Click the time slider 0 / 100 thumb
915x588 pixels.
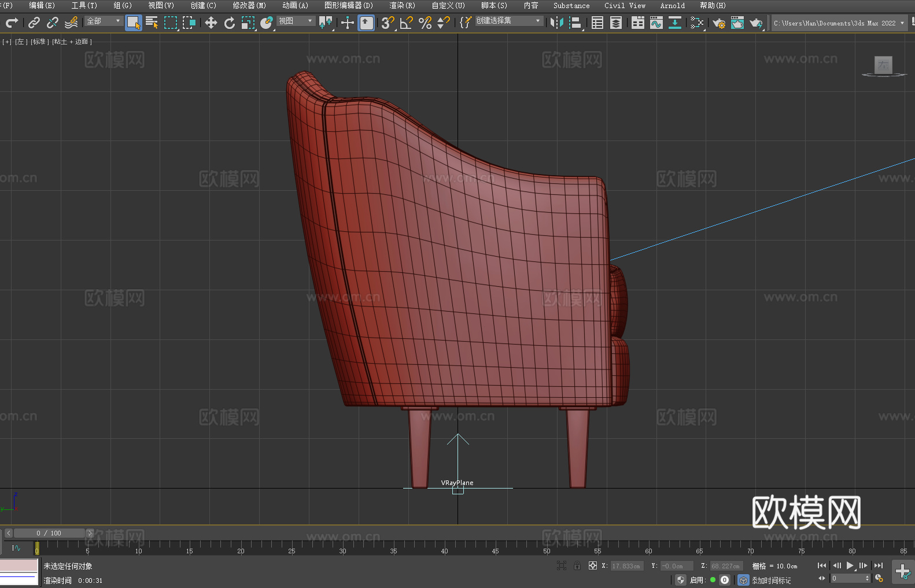[49, 533]
